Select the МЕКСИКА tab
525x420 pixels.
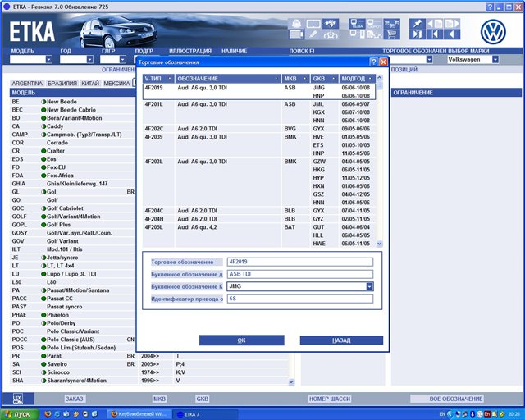[x=116, y=84]
